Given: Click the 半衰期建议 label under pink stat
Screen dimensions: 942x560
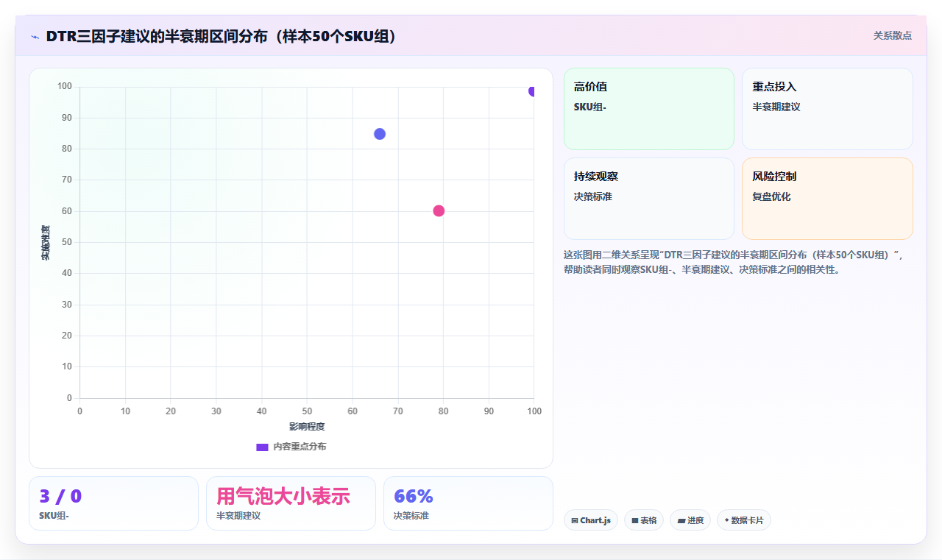Looking at the screenshot, I should [x=238, y=516].
